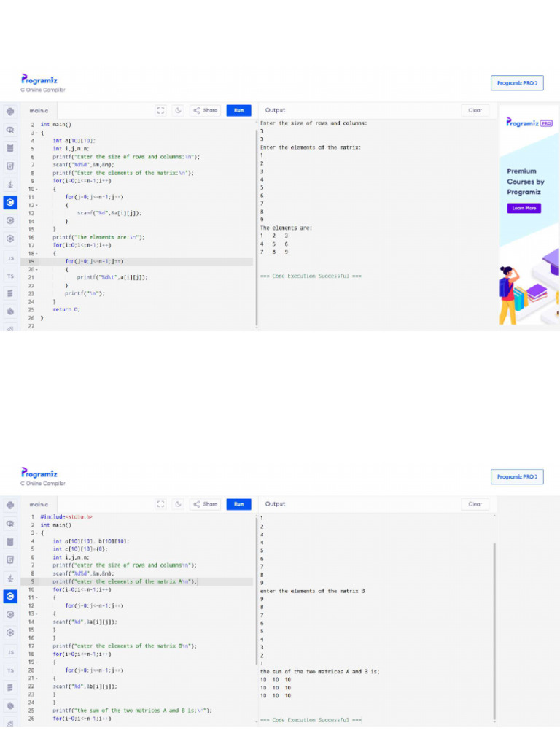The width and height of the screenshot is (560, 747).
Task: Run the code in lower compiler
Action: [239, 504]
